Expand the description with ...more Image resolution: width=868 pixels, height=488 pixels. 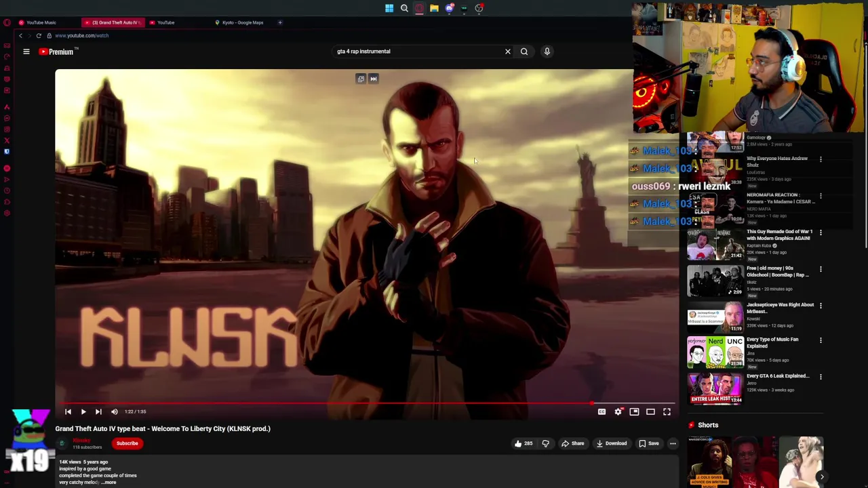pyautogui.click(x=109, y=483)
